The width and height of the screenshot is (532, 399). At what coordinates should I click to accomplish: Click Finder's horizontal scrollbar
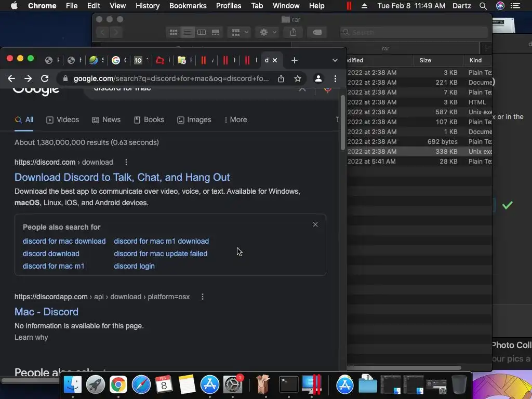coord(404,368)
